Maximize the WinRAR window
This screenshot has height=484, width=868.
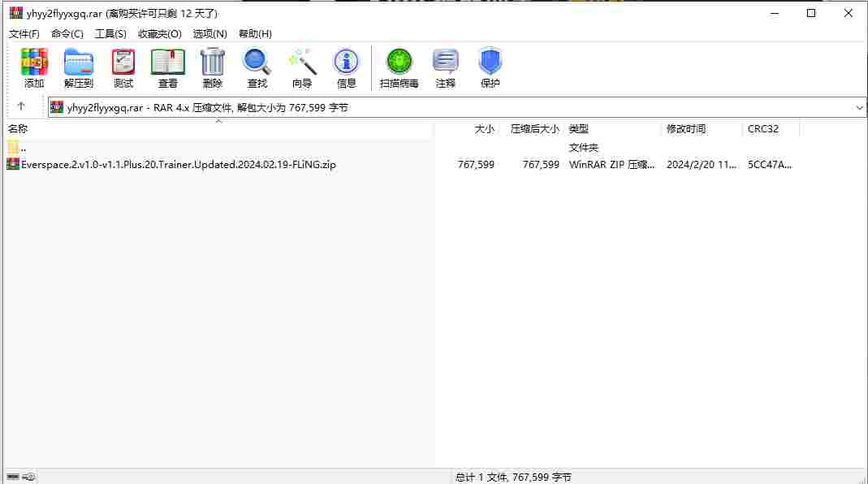click(811, 13)
